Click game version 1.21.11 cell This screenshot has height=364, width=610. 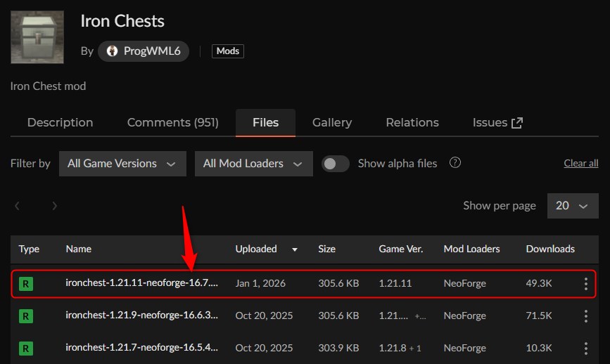point(395,283)
